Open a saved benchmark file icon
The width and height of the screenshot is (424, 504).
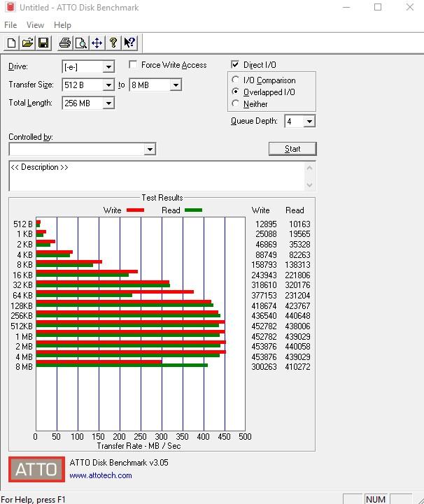28,43
